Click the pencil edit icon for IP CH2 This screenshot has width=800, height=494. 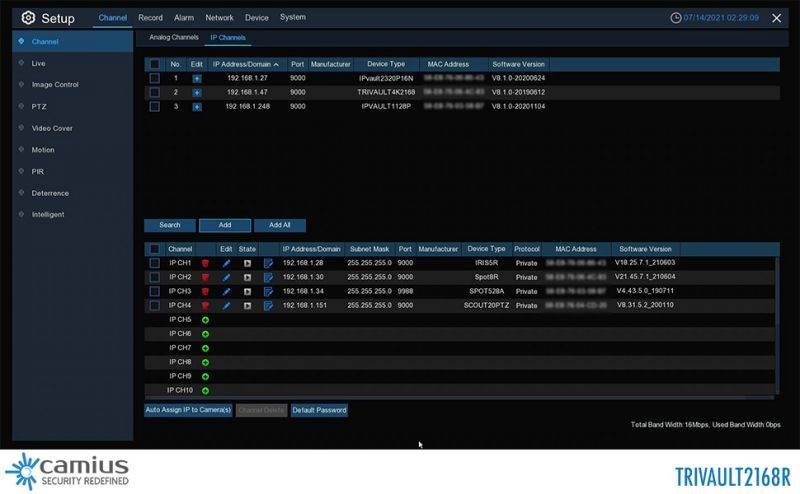[226, 277]
